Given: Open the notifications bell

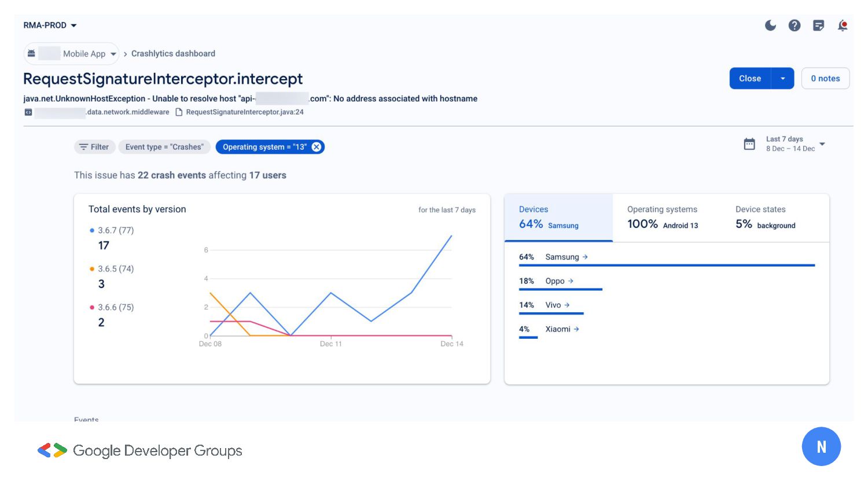Looking at the screenshot, I should (x=843, y=25).
